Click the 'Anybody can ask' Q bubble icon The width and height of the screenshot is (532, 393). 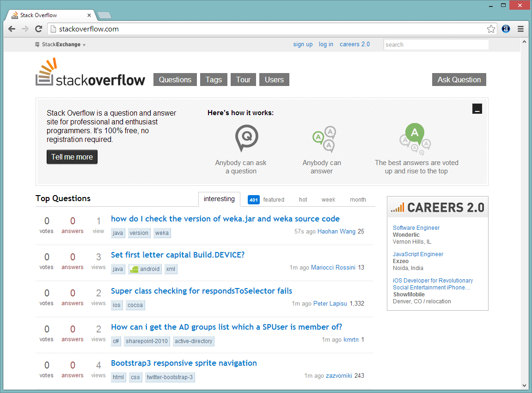[x=246, y=138]
